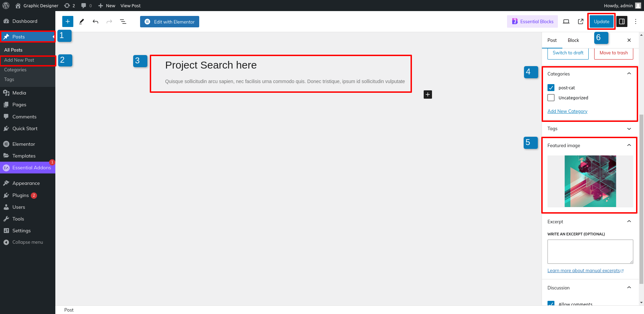Screen dimensions: 644x314
Task: Click the Edit with Elementor button
Action: point(169,21)
